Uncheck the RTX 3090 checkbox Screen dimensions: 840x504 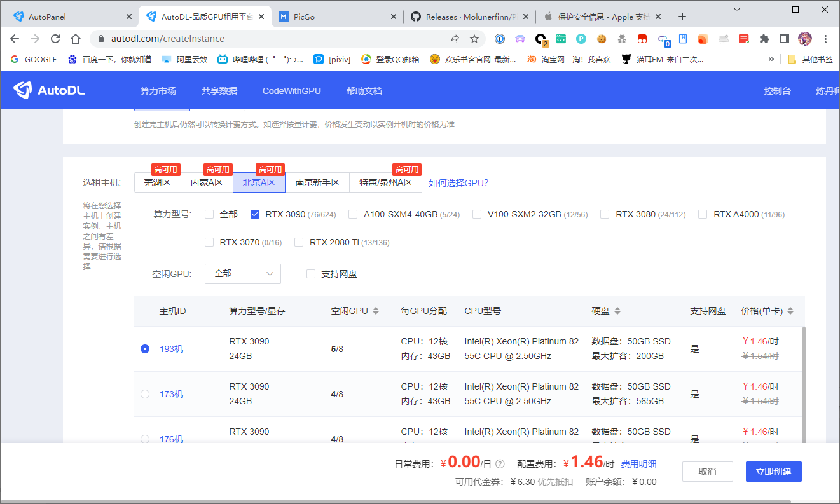coord(255,214)
